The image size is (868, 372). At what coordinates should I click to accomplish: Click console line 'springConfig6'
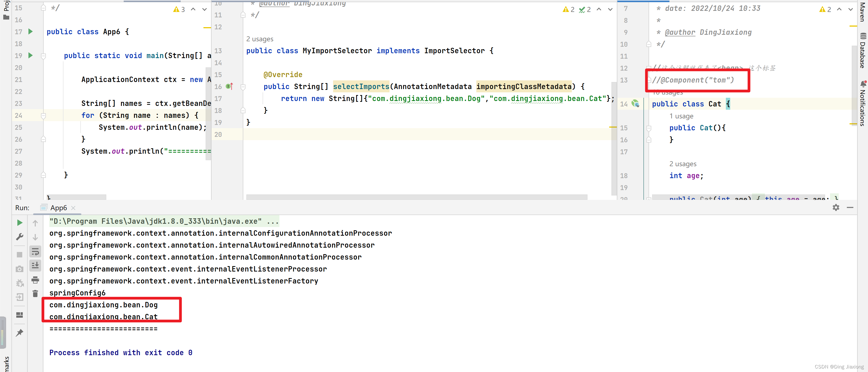[x=78, y=293]
